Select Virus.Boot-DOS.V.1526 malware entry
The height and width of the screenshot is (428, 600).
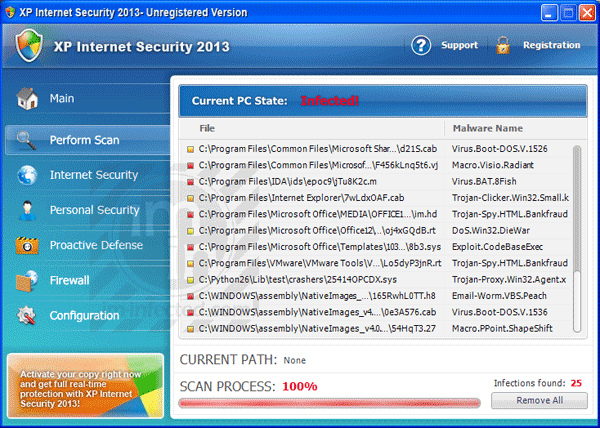499,149
